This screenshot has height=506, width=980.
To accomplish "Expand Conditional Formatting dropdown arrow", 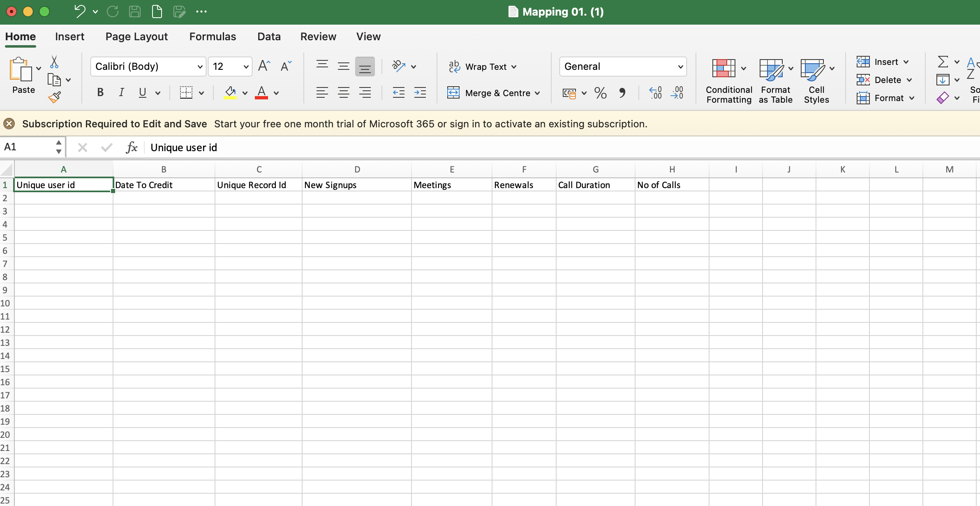I will point(744,68).
